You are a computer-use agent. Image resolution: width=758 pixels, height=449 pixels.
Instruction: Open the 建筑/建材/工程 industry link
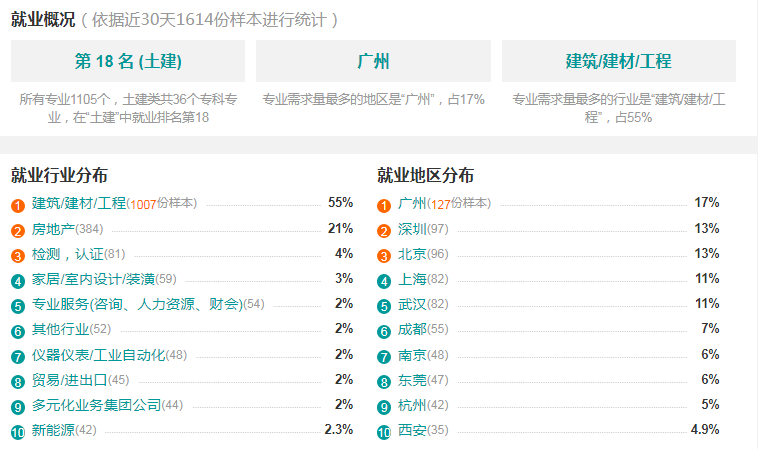[x=79, y=203]
